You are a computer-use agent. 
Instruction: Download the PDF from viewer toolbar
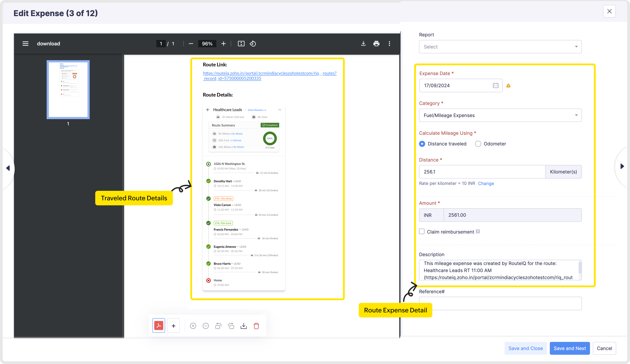[x=363, y=44]
